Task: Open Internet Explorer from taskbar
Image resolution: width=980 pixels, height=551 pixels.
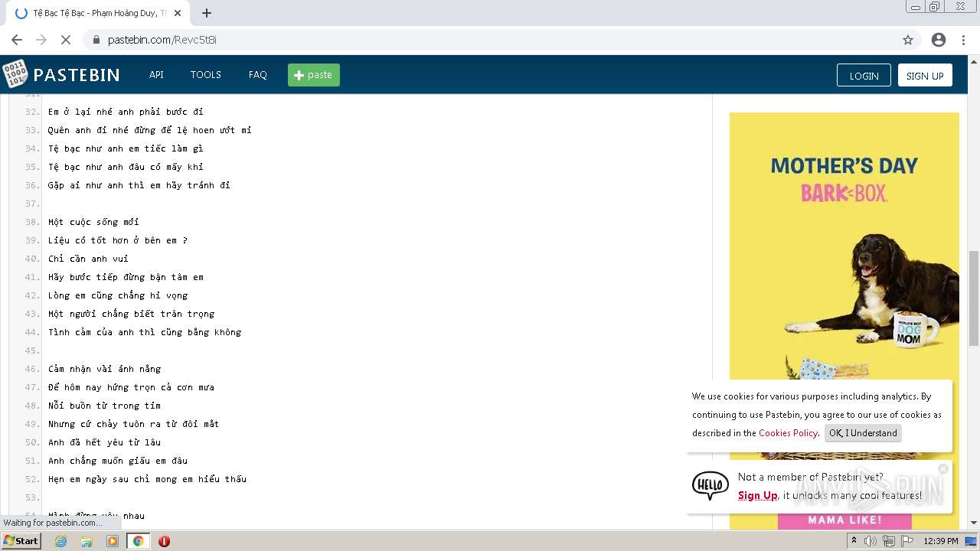Action: [61, 541]
